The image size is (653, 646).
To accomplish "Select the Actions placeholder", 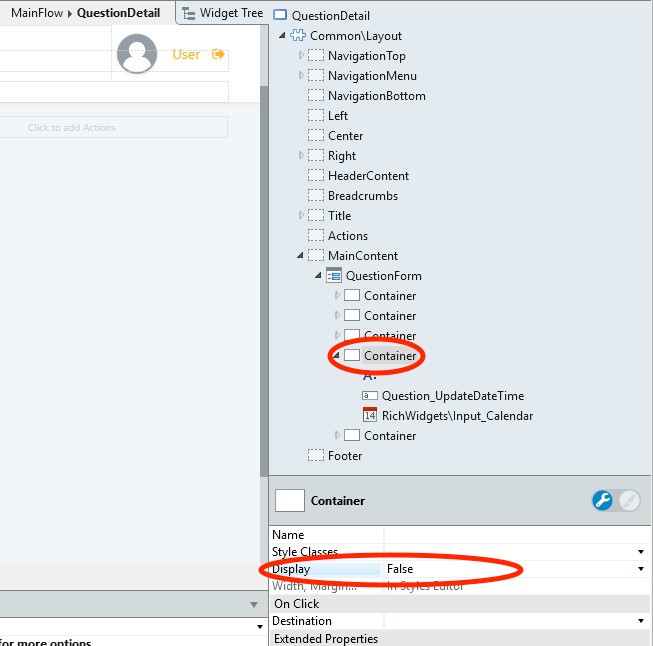I will point(348,236).
